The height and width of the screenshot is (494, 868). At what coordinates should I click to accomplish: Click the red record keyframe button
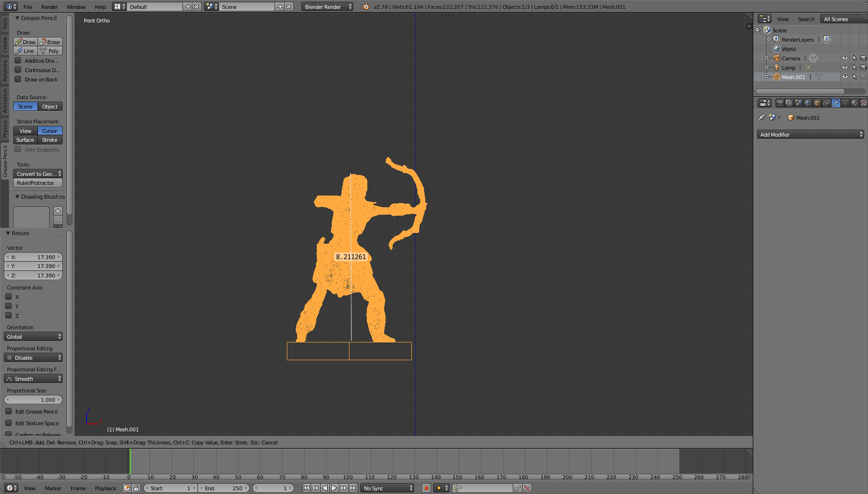click(x=426, y=488)
